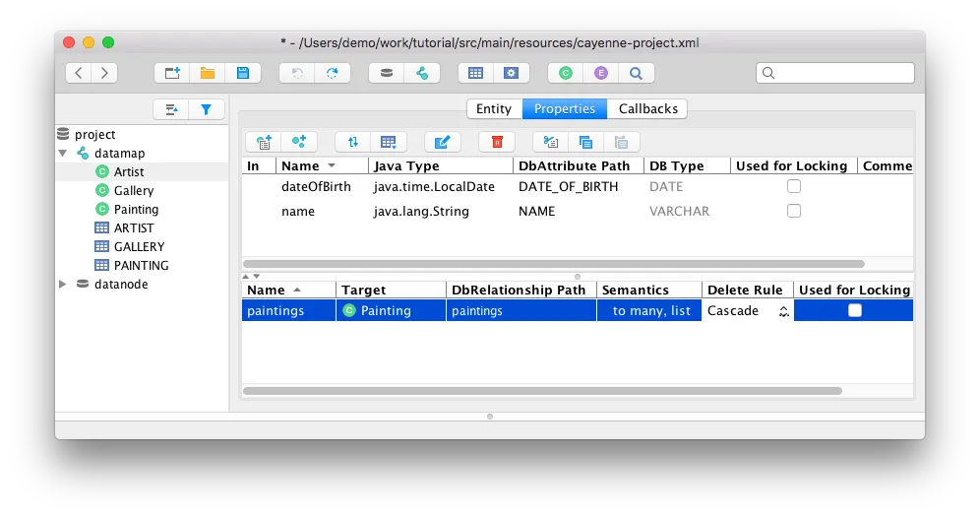Click the green Create ObjEntity icon
The image size is (980, 518).
click(566, 73)
